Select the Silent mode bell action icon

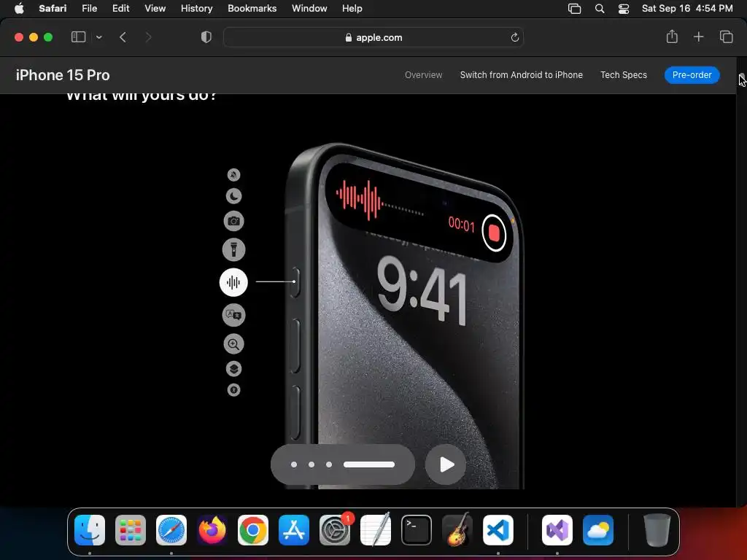pos(233,175)
